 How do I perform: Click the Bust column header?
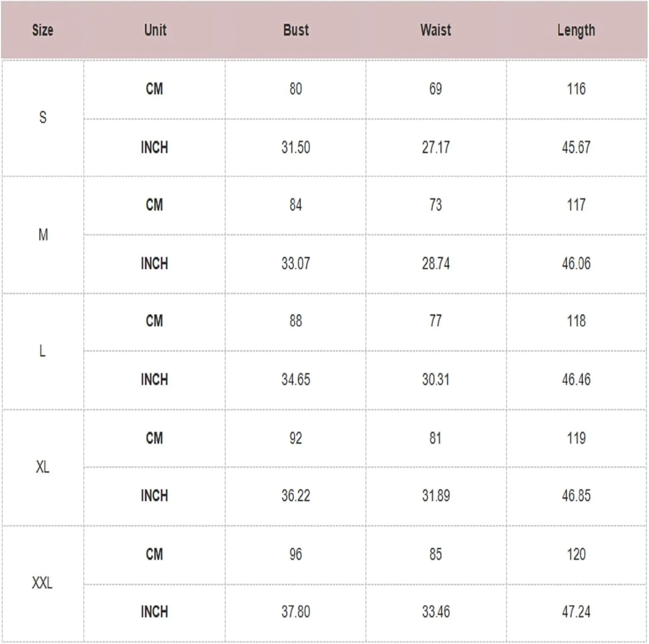(296, 30)
